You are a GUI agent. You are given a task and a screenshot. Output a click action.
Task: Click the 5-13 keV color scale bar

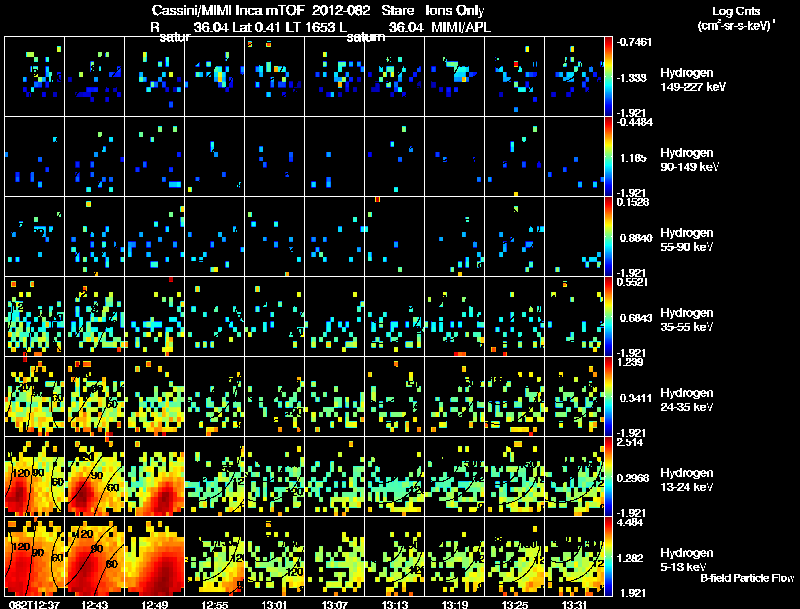pos(608,556)
